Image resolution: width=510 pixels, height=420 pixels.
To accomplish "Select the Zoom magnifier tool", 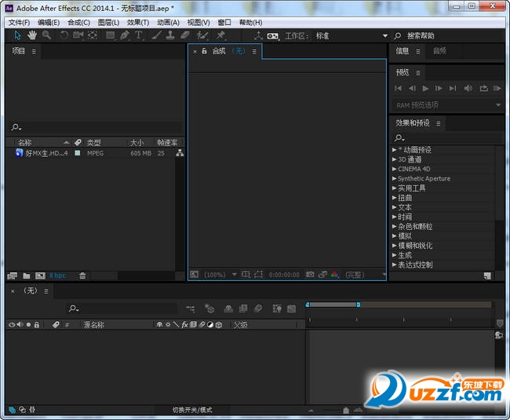I will (46, 35).
